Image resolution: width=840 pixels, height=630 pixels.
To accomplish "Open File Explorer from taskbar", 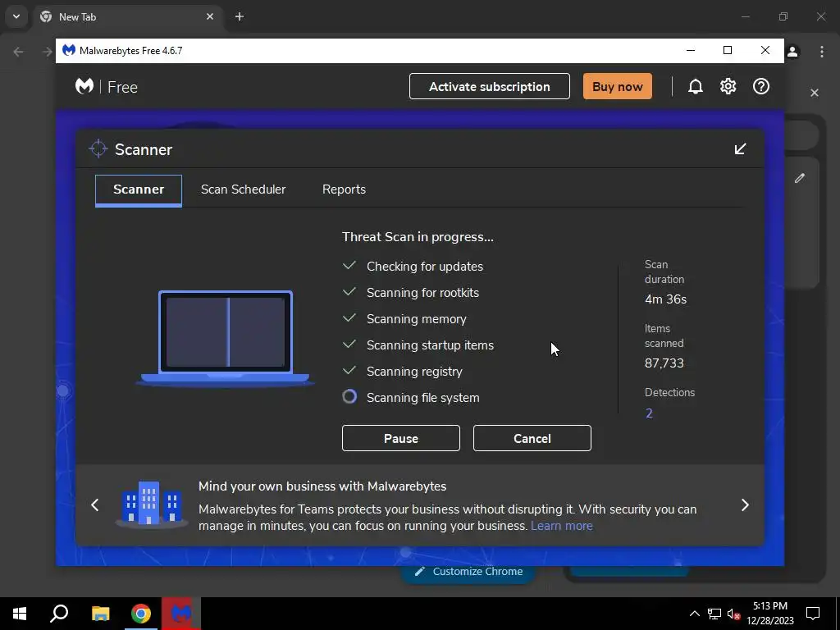I will point(100,614).
